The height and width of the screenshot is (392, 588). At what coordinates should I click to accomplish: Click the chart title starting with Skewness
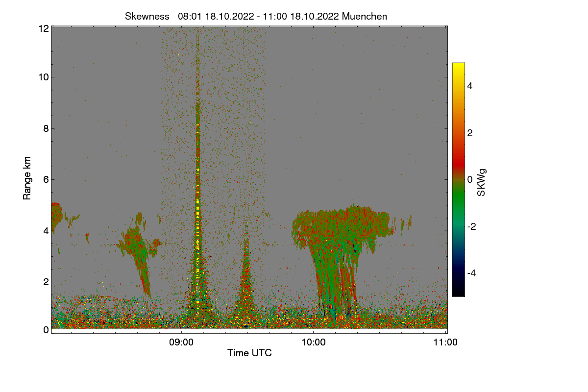256,16
